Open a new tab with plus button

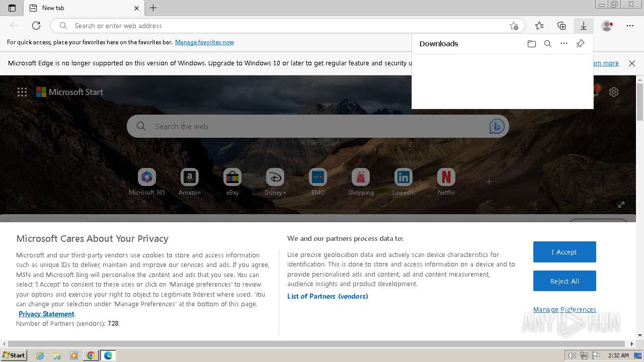tap(153, 8)
